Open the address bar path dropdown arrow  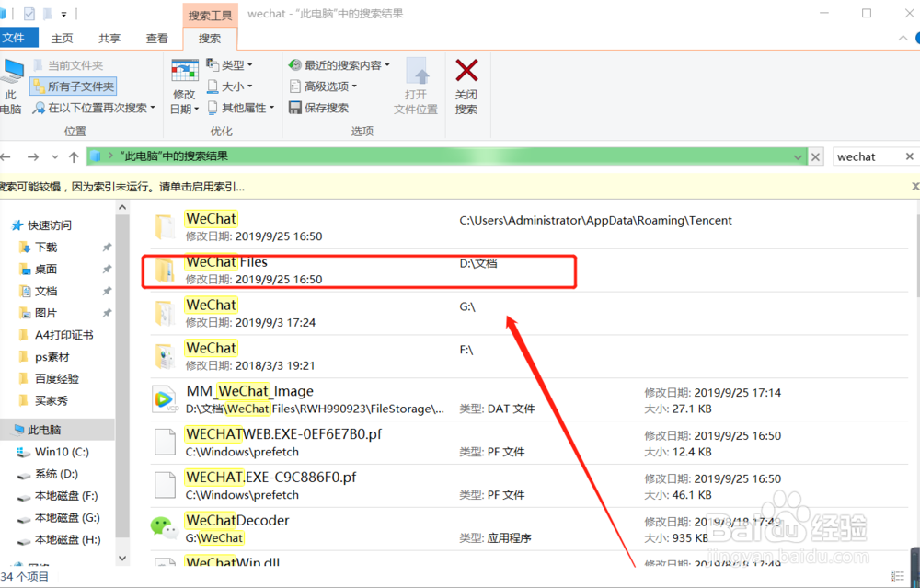click(798, 156)
